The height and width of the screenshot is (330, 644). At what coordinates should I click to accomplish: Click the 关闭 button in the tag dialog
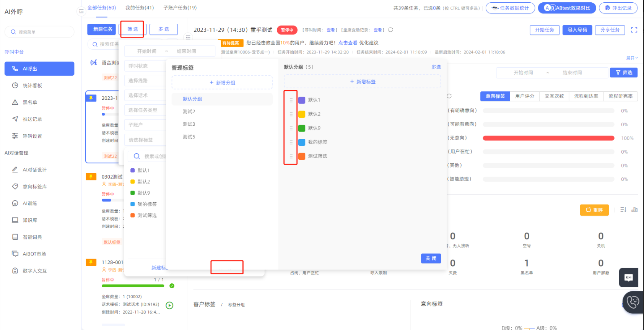coord(431,258)
